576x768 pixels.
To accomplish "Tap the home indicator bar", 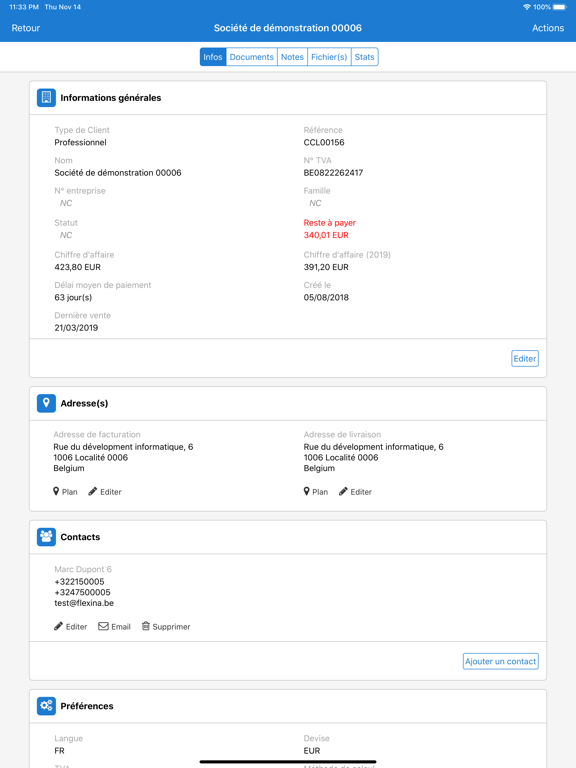I will (x=288, y=762).
